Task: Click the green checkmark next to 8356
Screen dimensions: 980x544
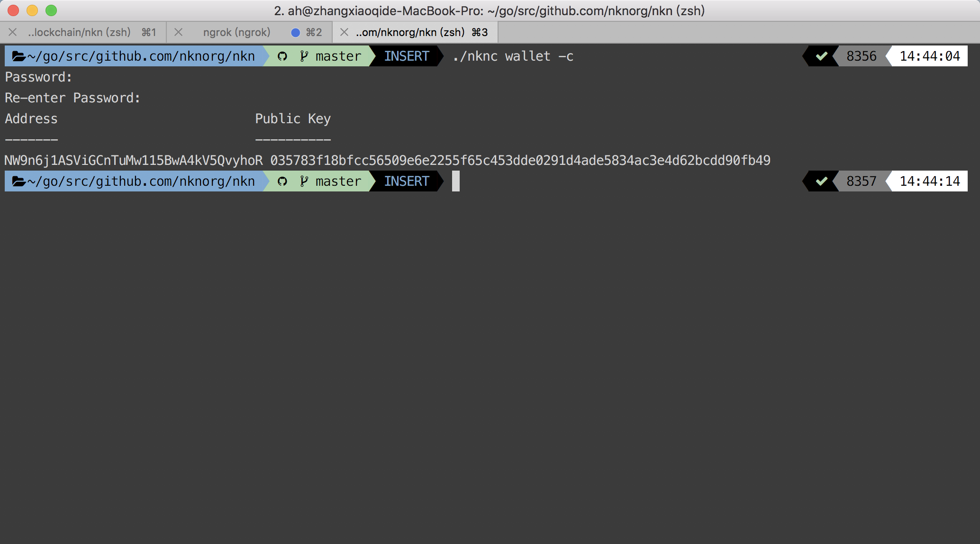Action: click(x=821, y=56)
